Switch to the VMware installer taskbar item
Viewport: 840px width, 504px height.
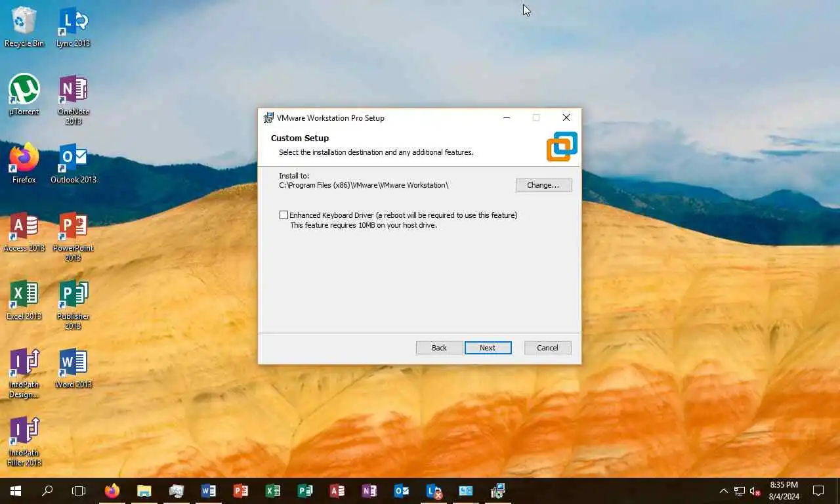tap(498, 491)
